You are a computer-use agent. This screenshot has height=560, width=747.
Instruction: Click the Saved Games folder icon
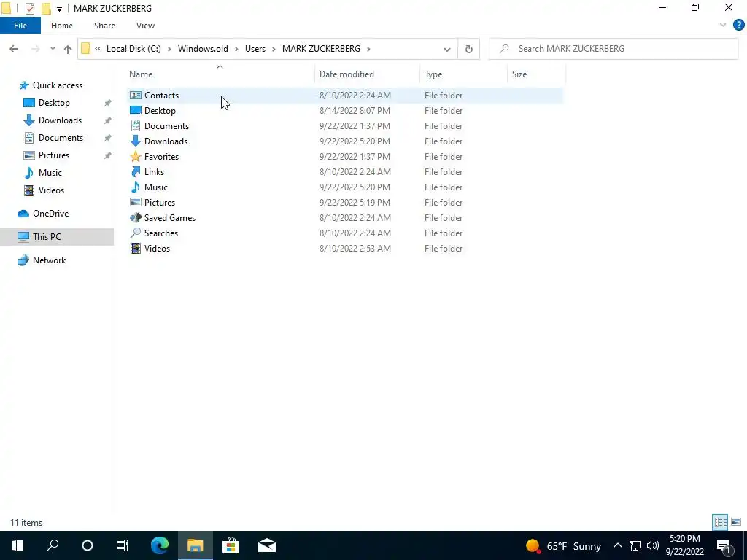pyautogui.click(x=135, y=217)
